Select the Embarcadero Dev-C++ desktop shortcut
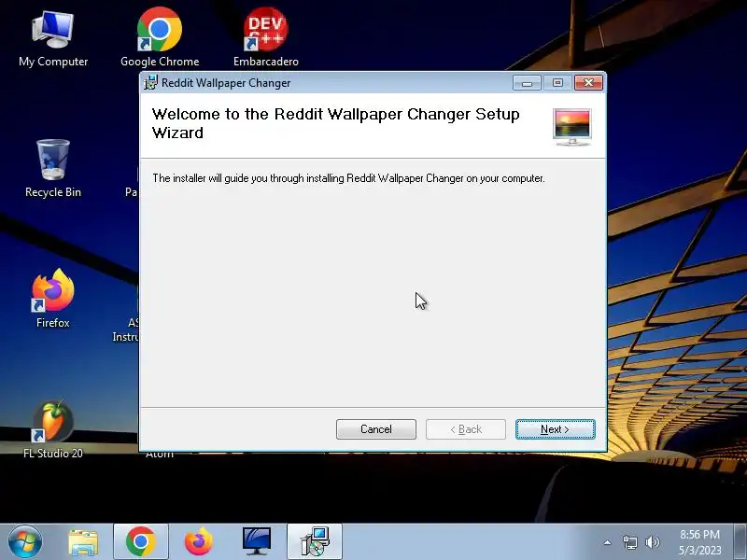The image size is (747, 560). point(266,38)
